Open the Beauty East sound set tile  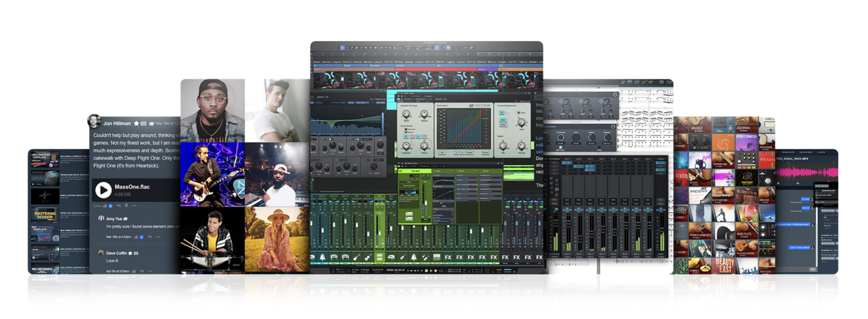723,266
